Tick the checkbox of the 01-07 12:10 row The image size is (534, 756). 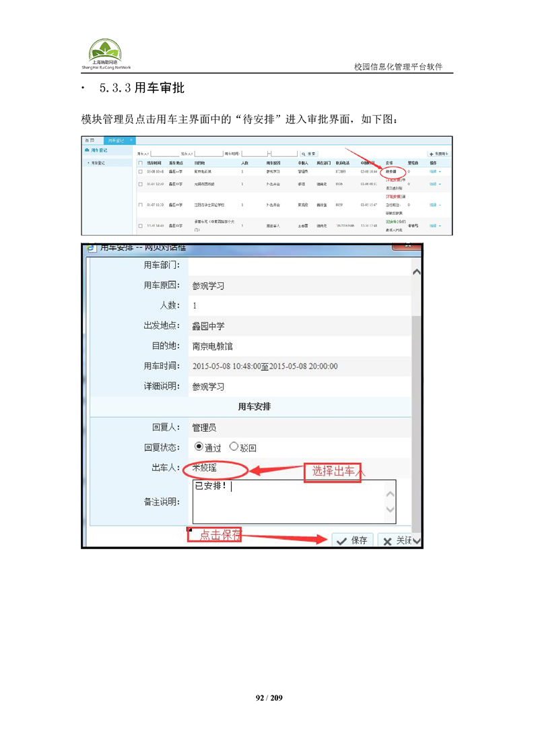(141, 184)
